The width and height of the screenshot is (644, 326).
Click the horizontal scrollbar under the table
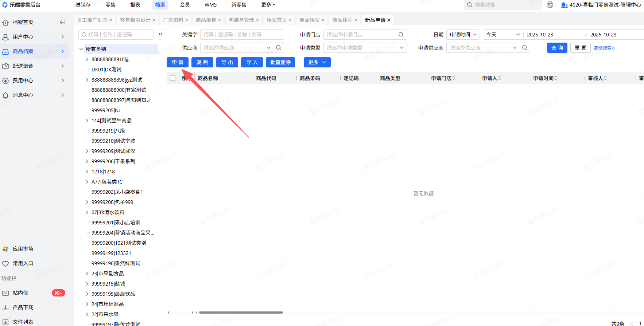pos(241,313)
